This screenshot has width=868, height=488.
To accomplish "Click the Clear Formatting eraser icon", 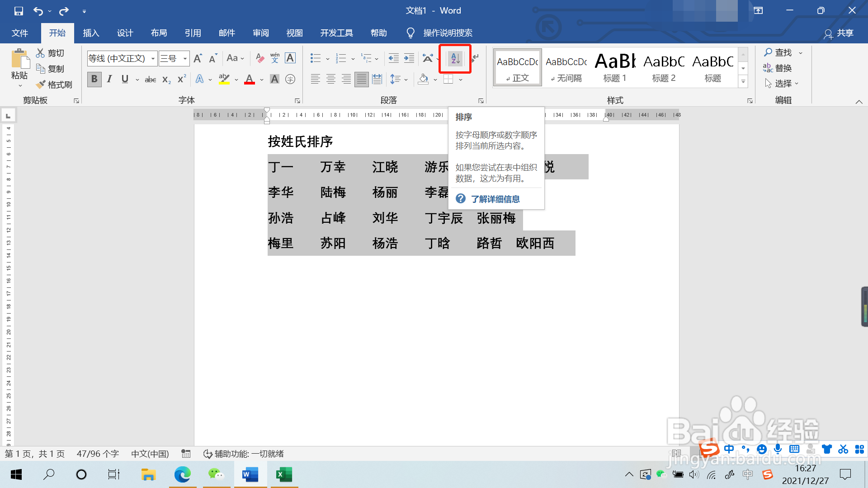I will click(260, 58).
